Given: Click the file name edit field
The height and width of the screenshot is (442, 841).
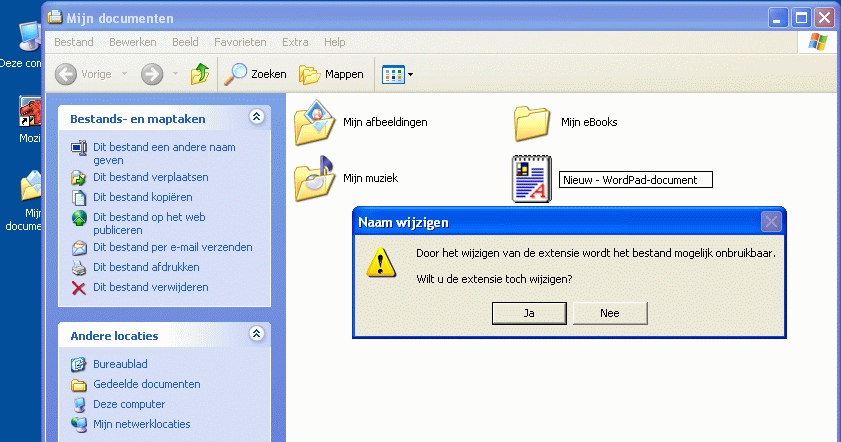Looking at the screenshot, I should click(x=636, y=180).
